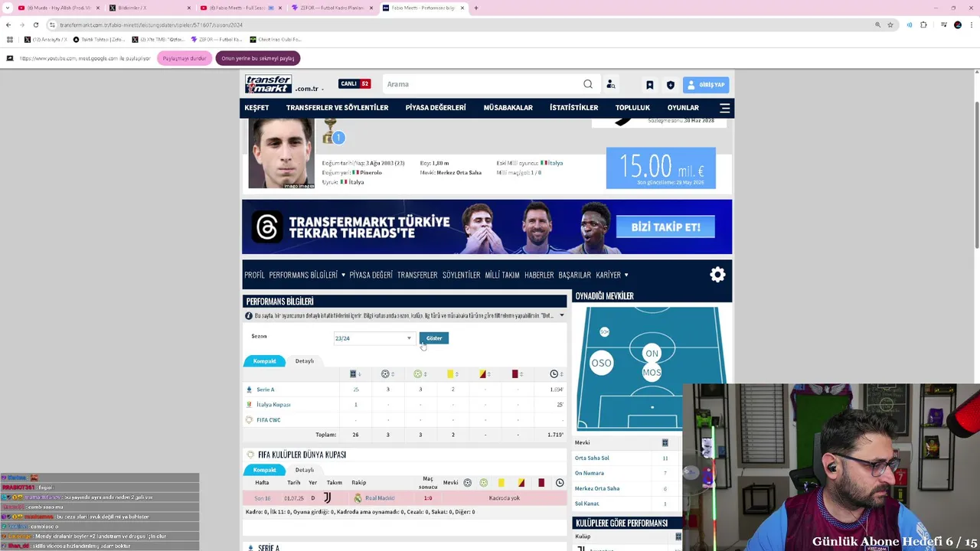Image resolution: width=980 pixels, height=551 pixels.
Task: Expand the Kariyer submenu
Action: (x=626, y=275)
